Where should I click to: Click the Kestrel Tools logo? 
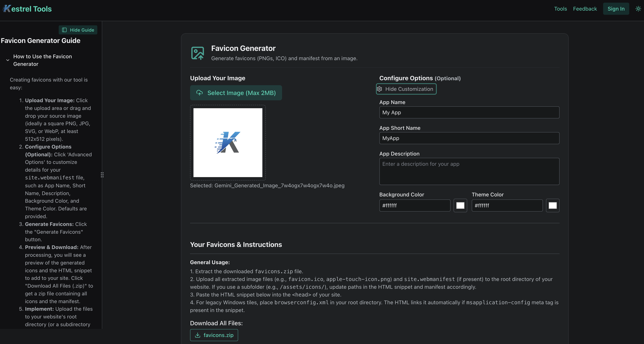(27, 9)
